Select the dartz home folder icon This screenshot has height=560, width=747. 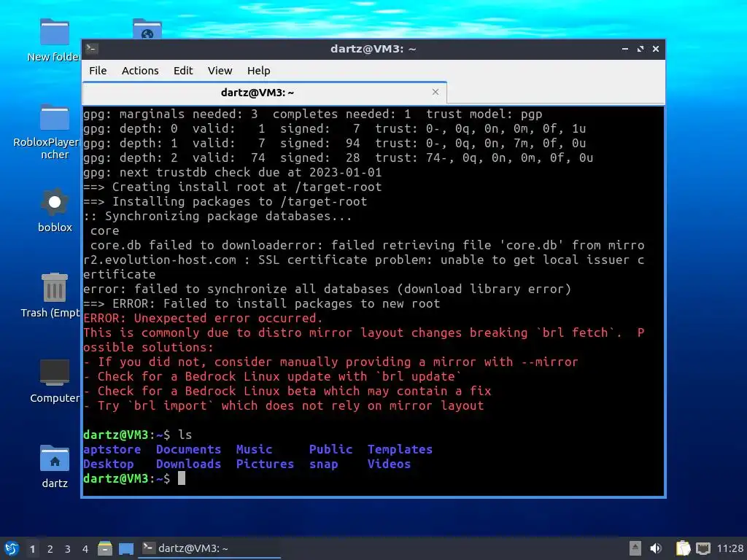click(x=55, y=467)
